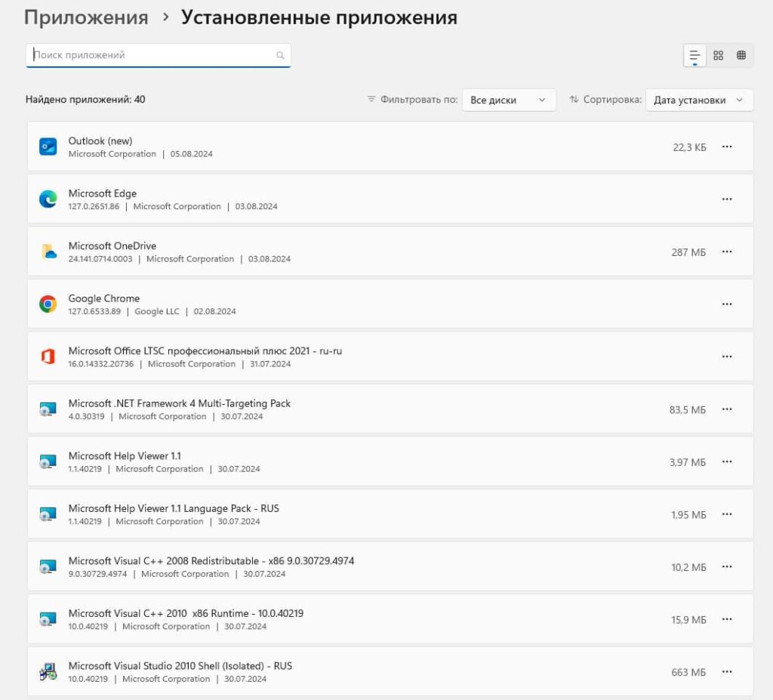This screenshot has height=700, width=773.
Task: Click Chrome install date '02.08.2024'
Action: 214,311
